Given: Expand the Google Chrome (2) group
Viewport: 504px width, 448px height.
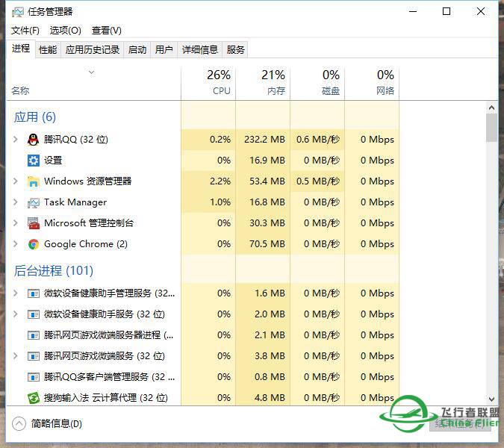Looking at the screenshot, I should 15,244.
